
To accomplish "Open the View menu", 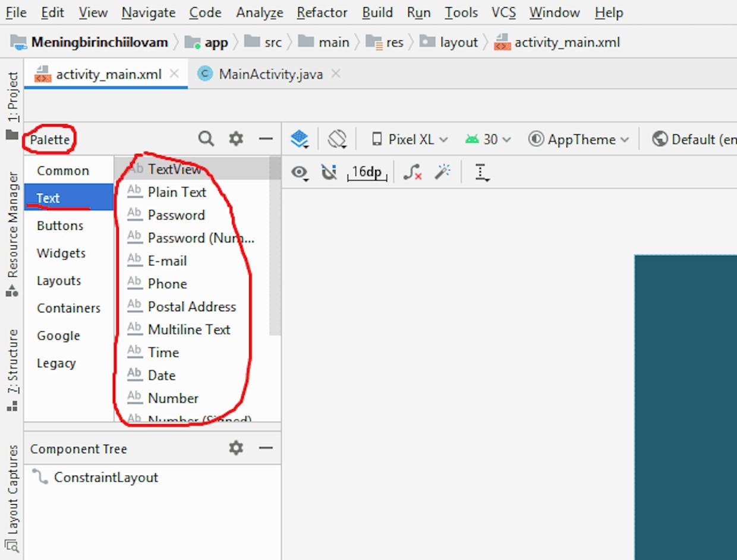I will click(x=93, y=12).
